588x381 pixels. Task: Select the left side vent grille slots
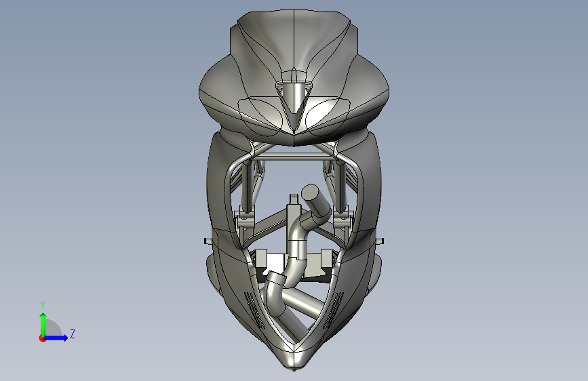pyautogui.click(x=254, y=310)
